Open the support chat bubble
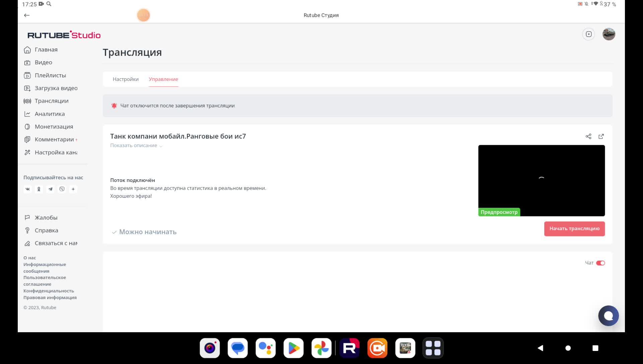This screenshot has height=364, width=643. (x=608, y=315)
